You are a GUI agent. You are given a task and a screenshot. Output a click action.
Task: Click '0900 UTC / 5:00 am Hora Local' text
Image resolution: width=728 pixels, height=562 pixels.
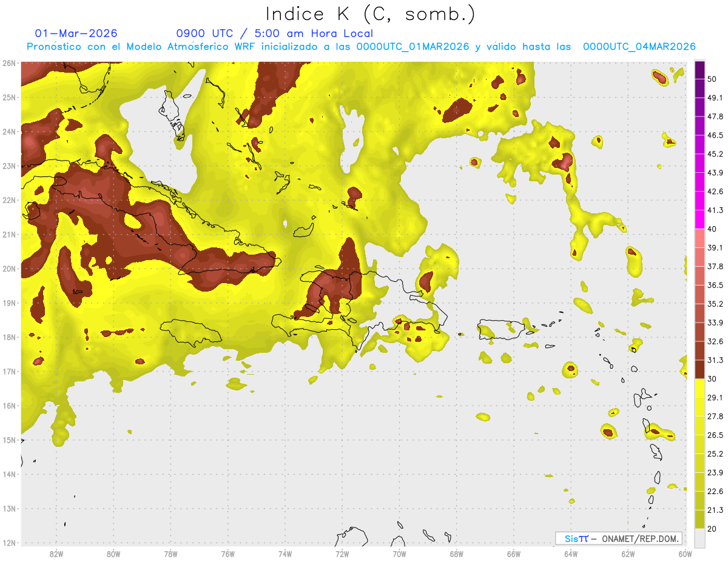[x=274, y=33]
